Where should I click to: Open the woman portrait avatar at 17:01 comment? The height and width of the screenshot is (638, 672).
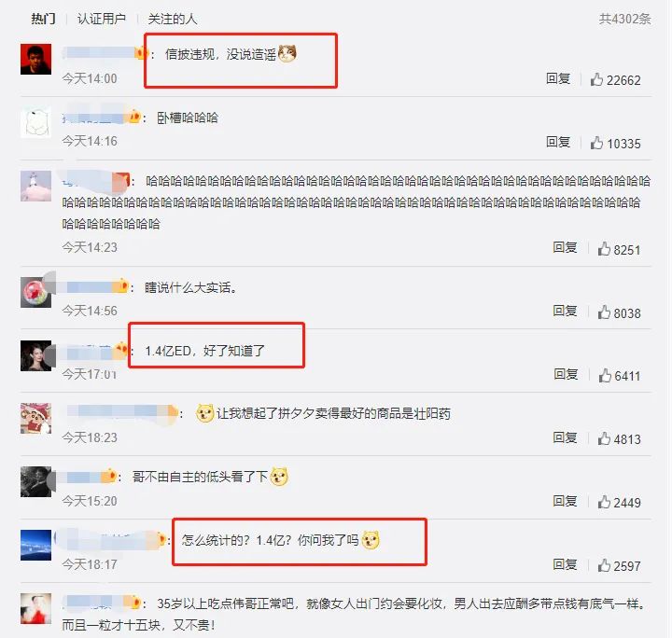pos(36,355)
